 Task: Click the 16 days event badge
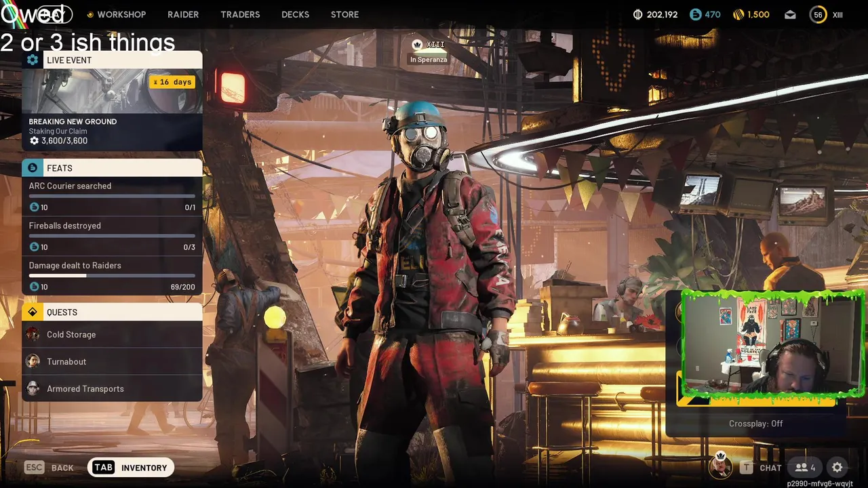[x=172, y=82]
